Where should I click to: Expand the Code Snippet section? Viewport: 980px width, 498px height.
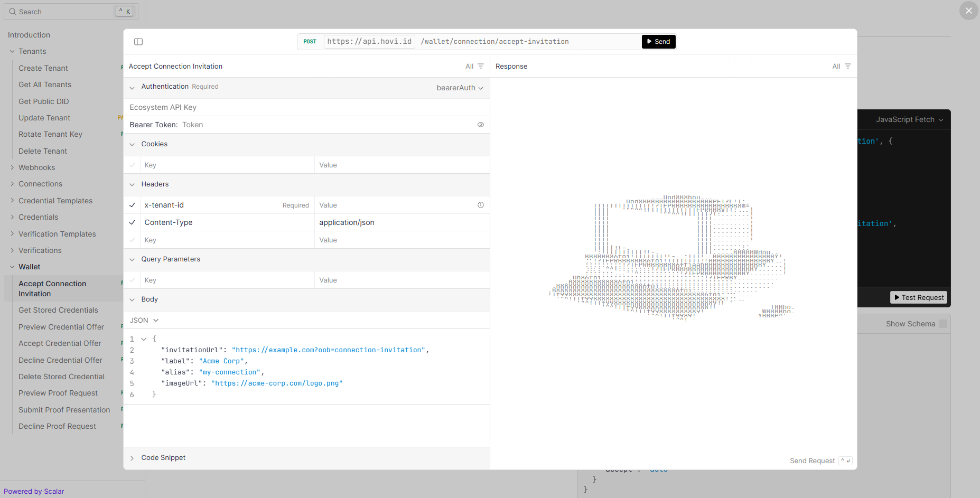[x=163, y=458]
